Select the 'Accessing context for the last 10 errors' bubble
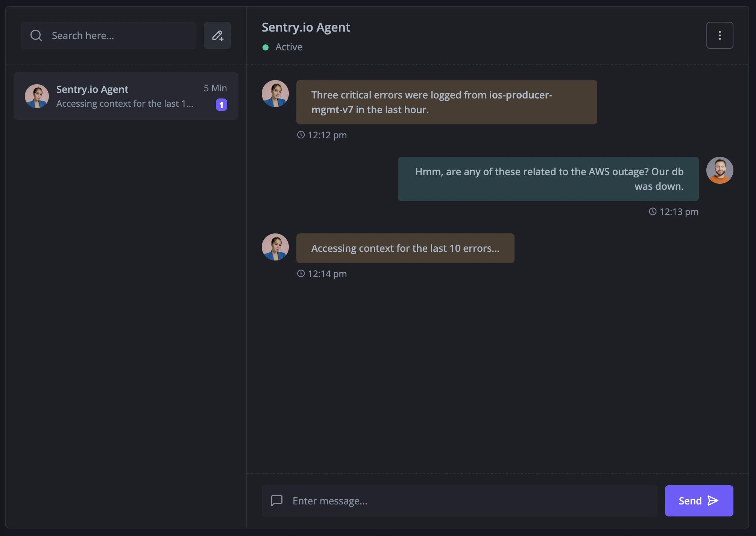The image size is (756, 536). click(x=405, y=248)
